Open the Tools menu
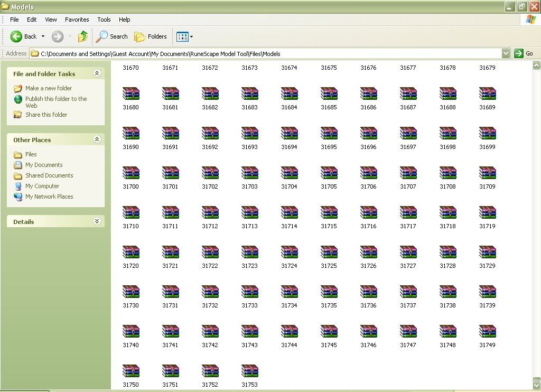541x392 pixels. pos(104,20)
